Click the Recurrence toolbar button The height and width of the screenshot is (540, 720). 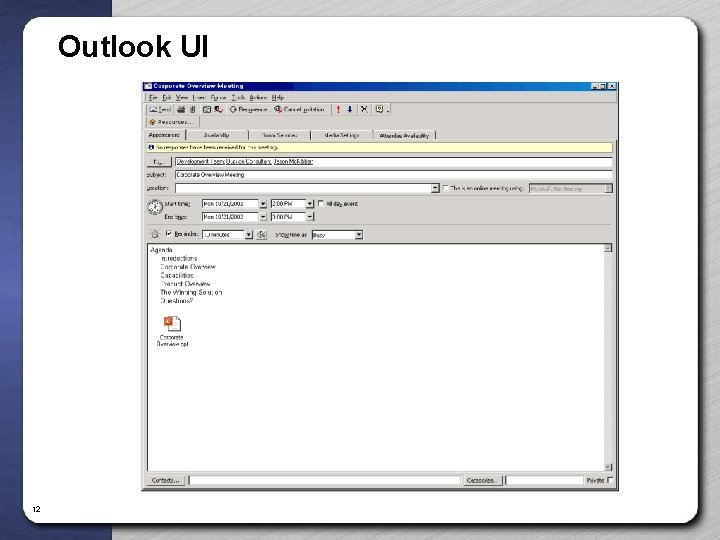pos(248,109)
